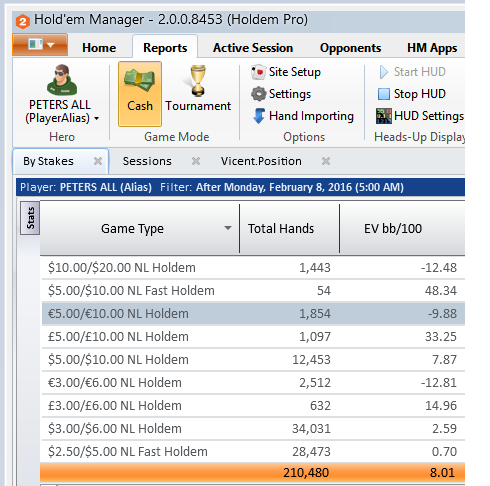Viewport: 490px width, 486px height.
Task: Open the Game Type column filter arrow
Action: coord(228,228)
